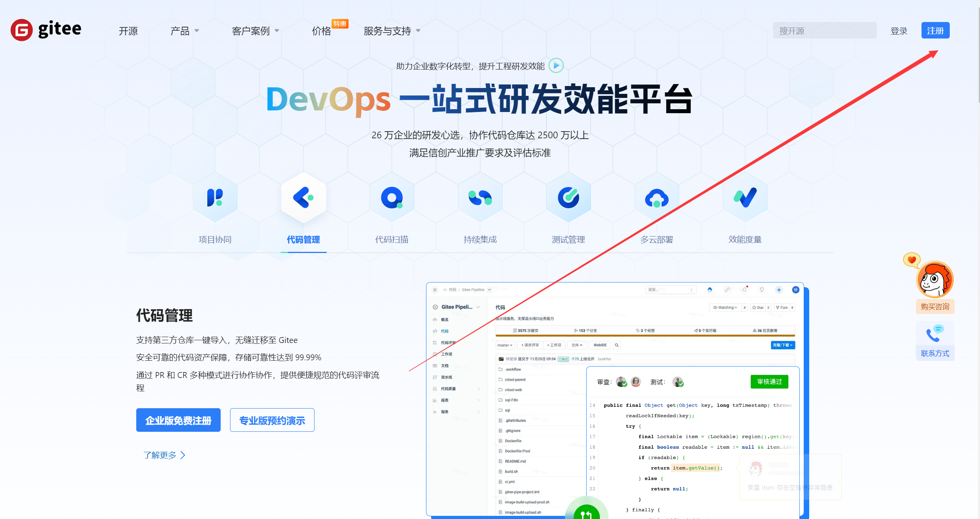The image size is (980, 519).
Task: Select the 项目协同 hexagon icon
Action: point(215,198)
